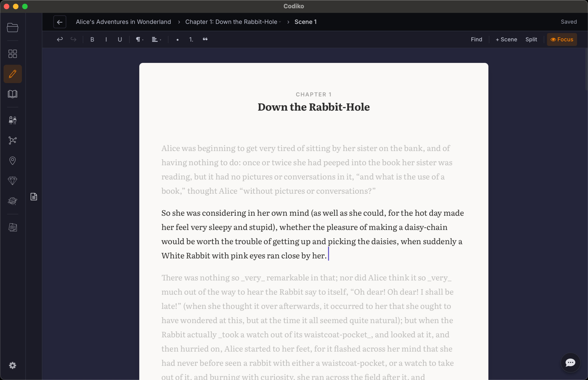Open the paragraph style dropdown

click(139, 39)
